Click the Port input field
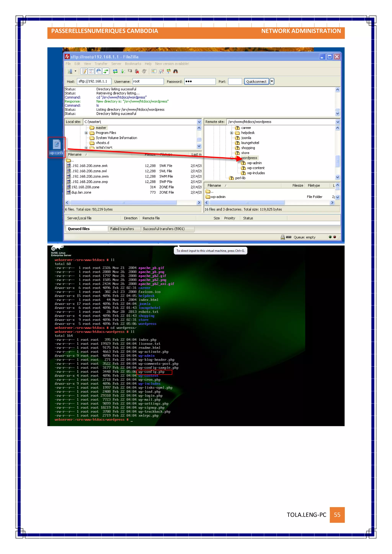The height and width of the screenshot is (554, 392). coord(235,81)
